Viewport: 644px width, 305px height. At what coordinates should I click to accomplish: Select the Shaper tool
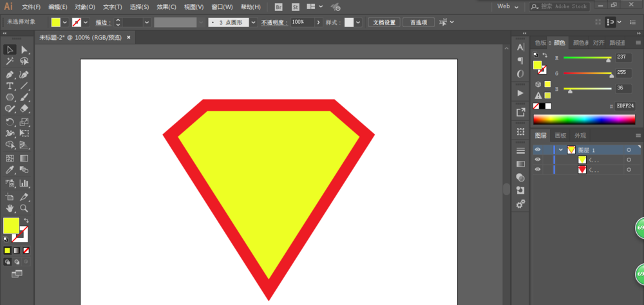10,109
